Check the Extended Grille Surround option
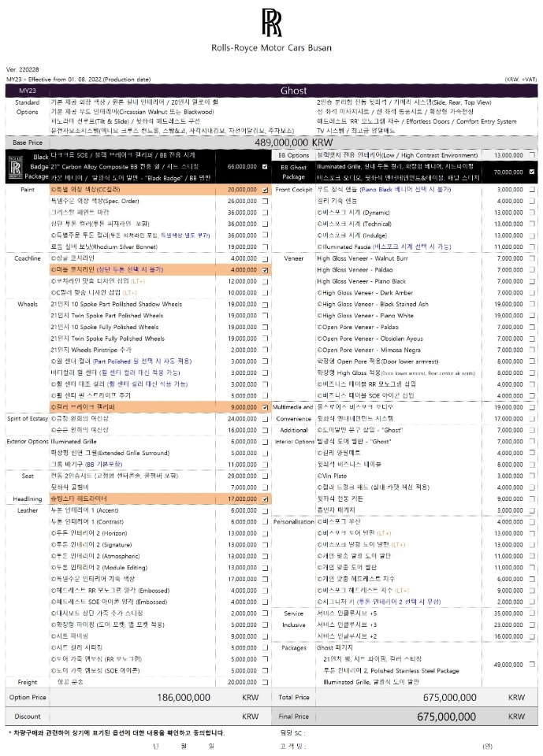 pyautogui.click(x=265, y=453)
